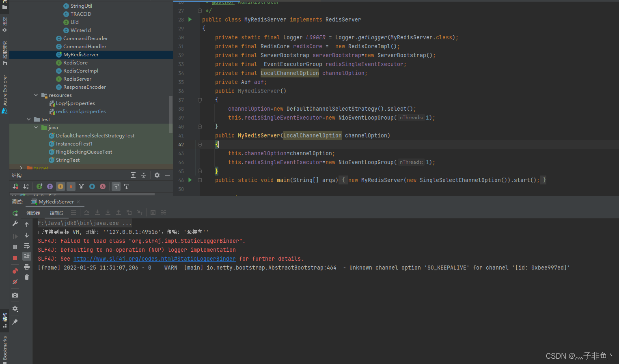The image size is (619, 364).
Task: Open debug settings wrench icon
Action: click(15, 223)
